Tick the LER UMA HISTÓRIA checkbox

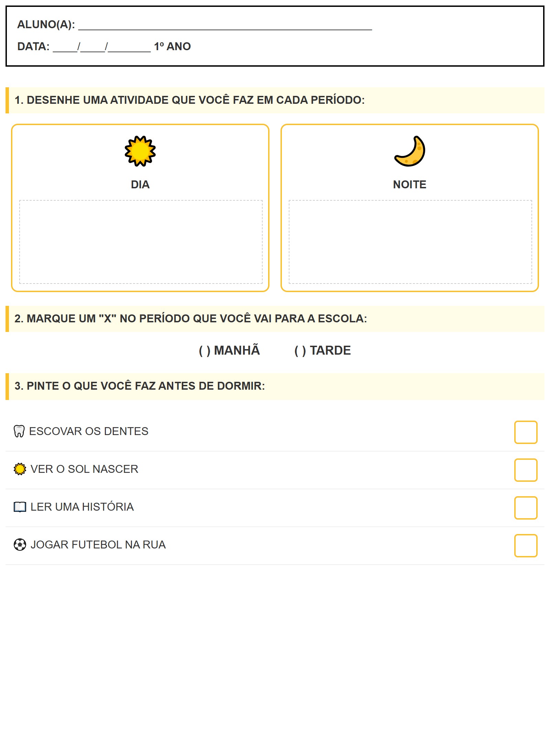tap(526, 508)
